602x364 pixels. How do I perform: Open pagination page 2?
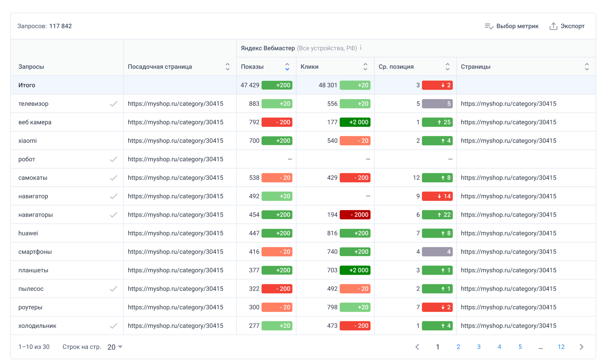click(x=458, y=347)
